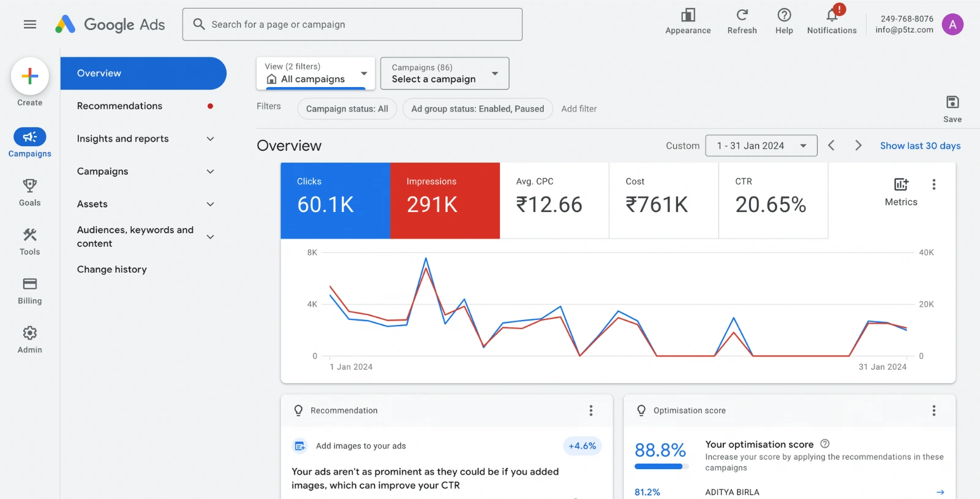Click the Filters label
980x499 pixels.
(x=269, y=107)
